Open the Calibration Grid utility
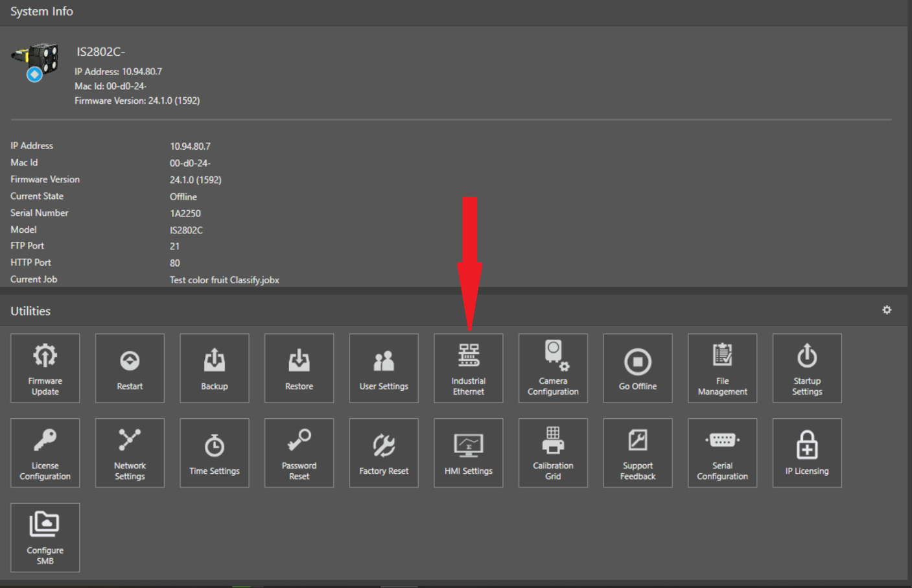Image resolution: width=912 pixels, height=588 pixels. pyautogui.click(x=553, y=453)
